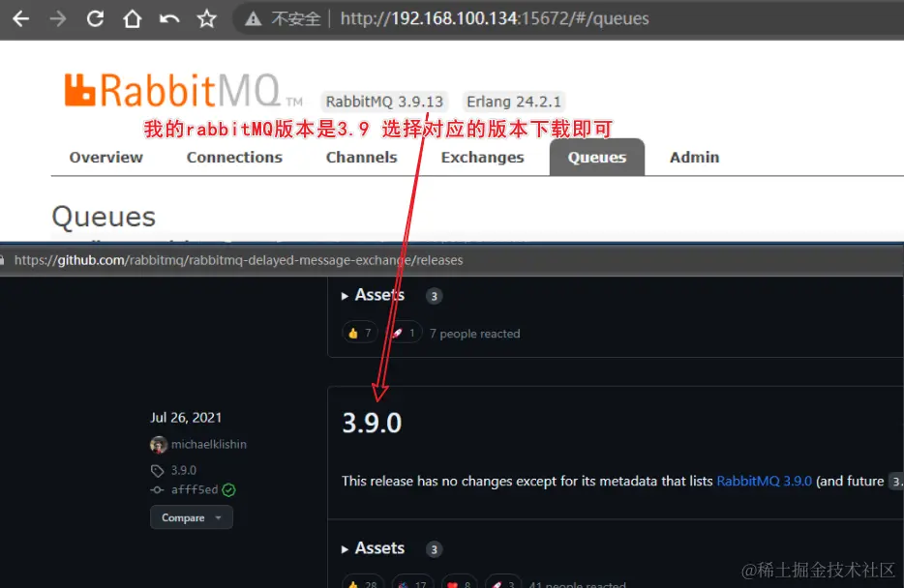Open the 3.9.0 tag link
This screenshot has width=904, height=588.
[183, 470]
